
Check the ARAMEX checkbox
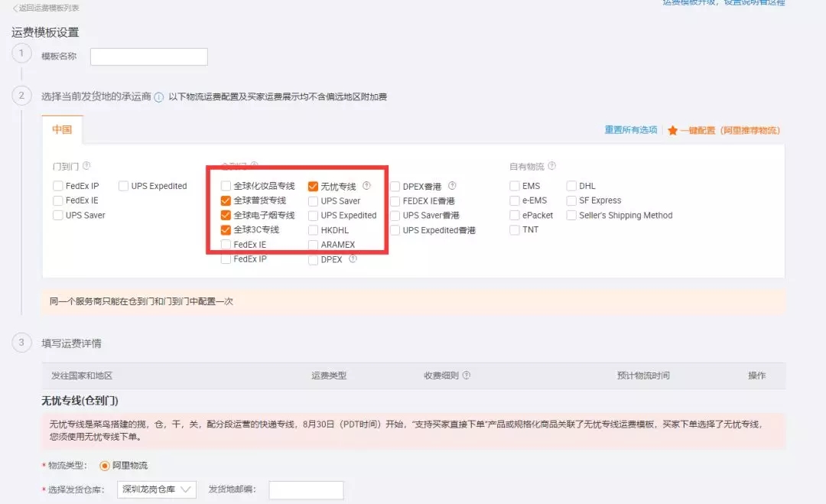313,245
